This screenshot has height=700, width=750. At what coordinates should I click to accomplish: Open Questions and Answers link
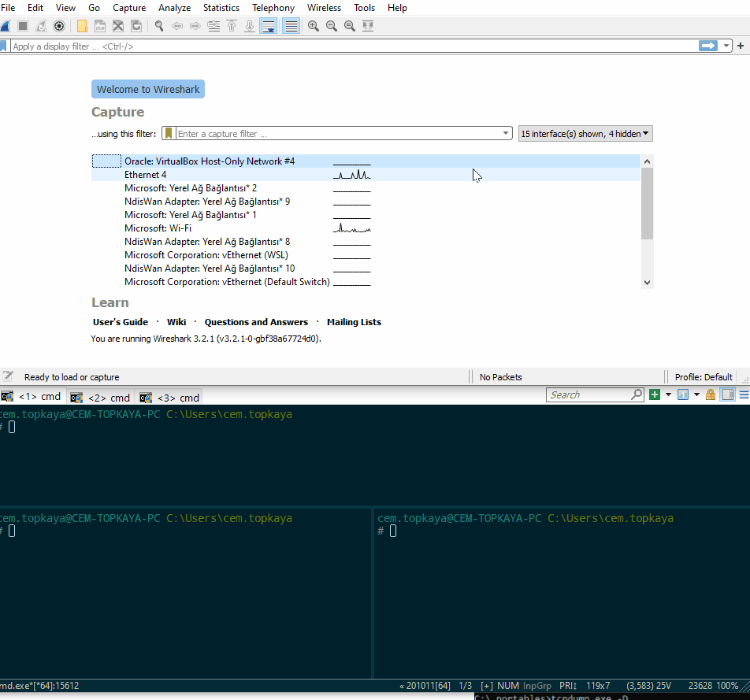[x=256, y=322]
